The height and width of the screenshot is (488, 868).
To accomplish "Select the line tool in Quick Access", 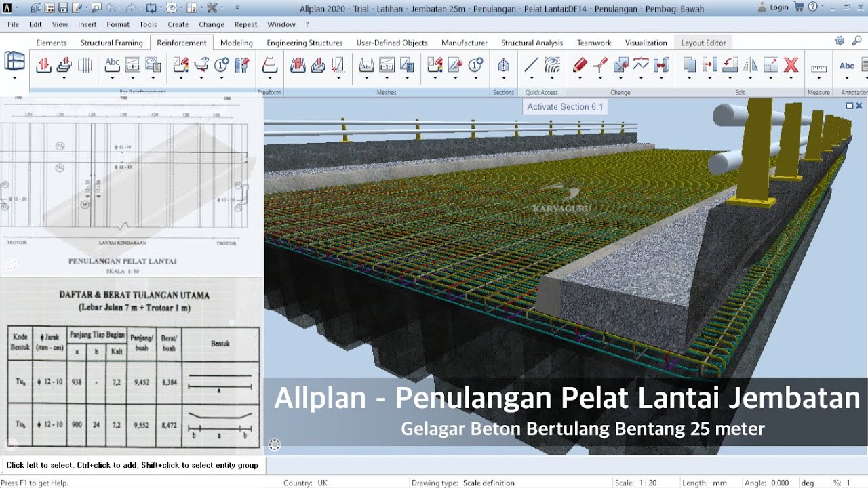I will tap(532, 65).
